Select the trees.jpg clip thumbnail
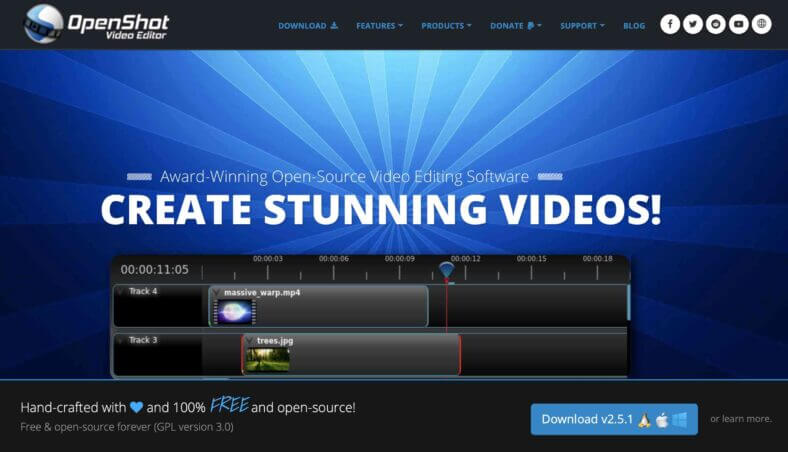Screen dimensions: 788x452 [x=267, y=359]
